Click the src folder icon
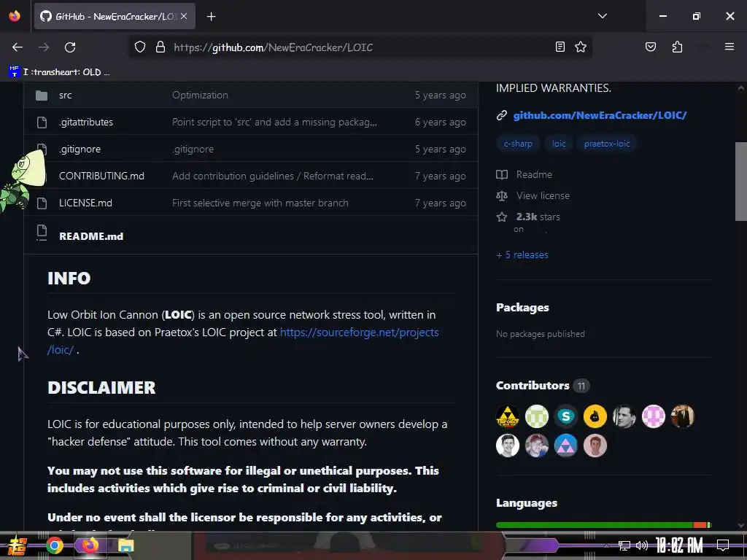747x560 pixels. (x=42, y=96)
